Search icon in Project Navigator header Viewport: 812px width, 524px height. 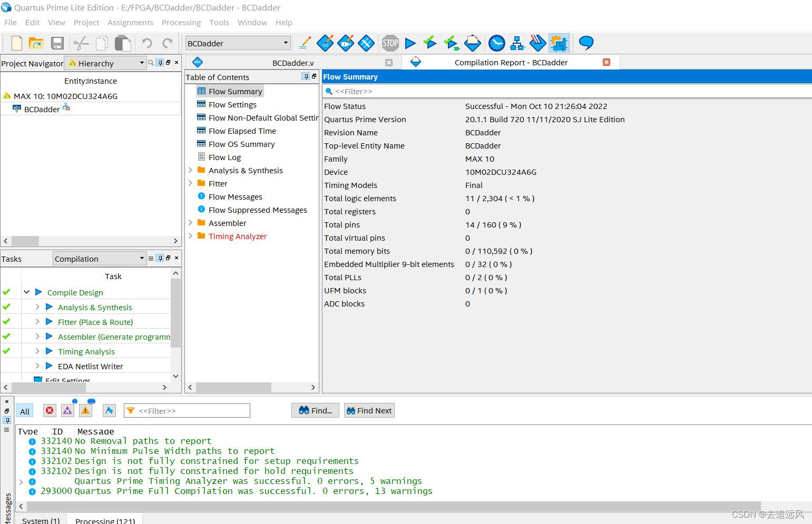click(151, 63)
